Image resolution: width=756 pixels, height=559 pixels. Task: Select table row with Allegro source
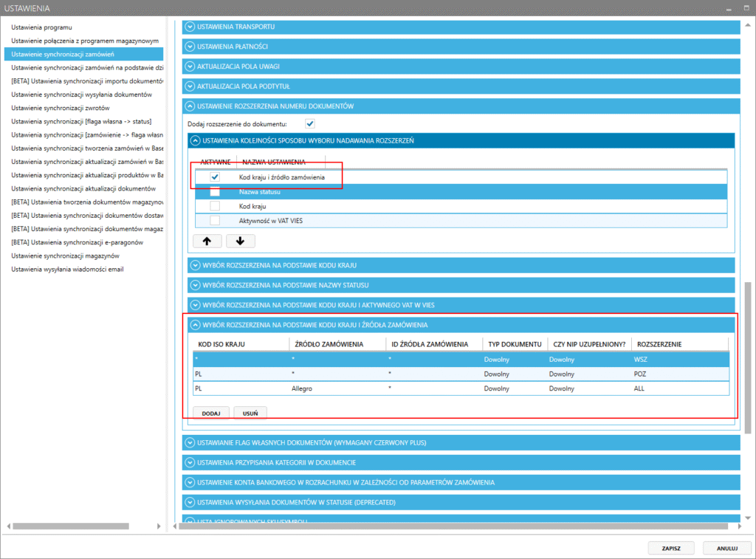(x=461, y=388)
